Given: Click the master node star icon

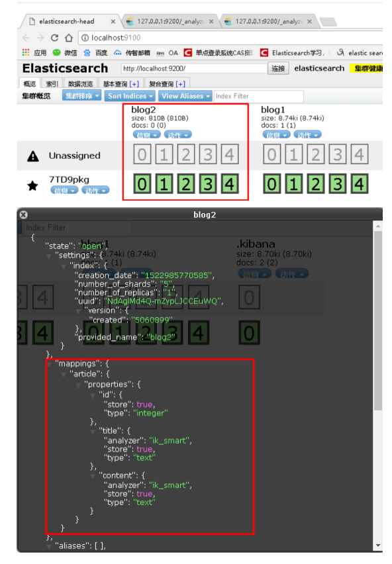Looking at the screenshot, I should (x=32, y=185).
